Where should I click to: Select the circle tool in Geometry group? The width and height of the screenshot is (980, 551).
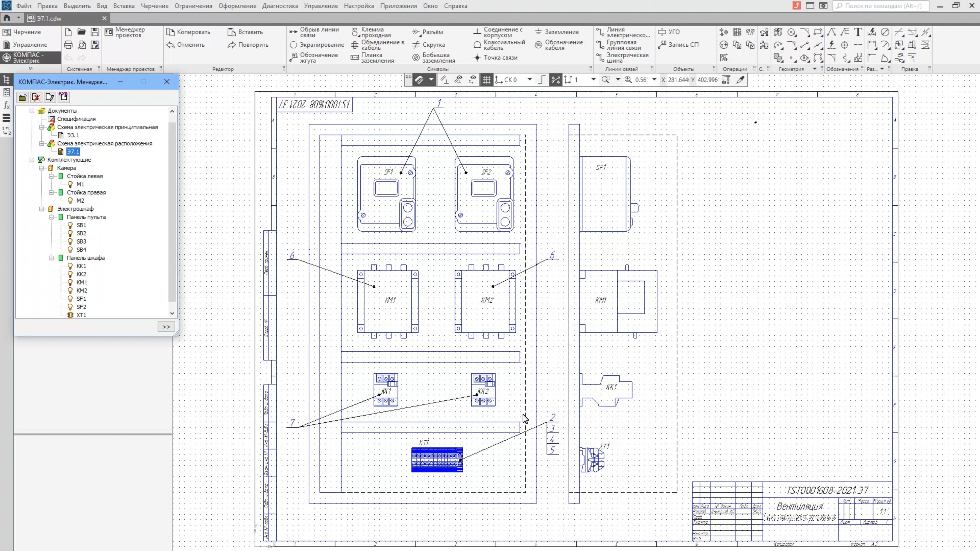[x=791, y=32]
